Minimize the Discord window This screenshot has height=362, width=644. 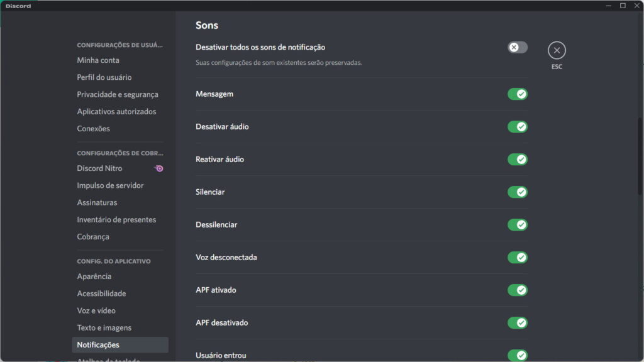click(x=609, y=6)
